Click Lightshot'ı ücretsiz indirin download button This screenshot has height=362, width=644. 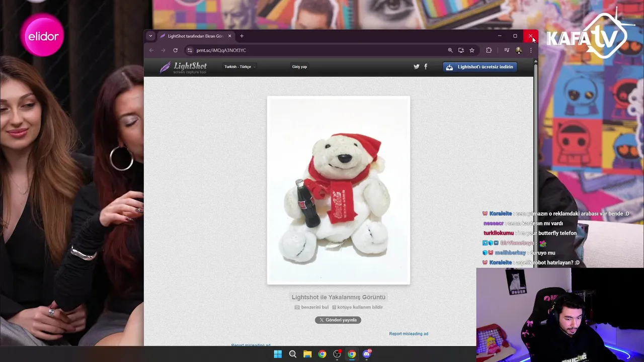[480, 67]
